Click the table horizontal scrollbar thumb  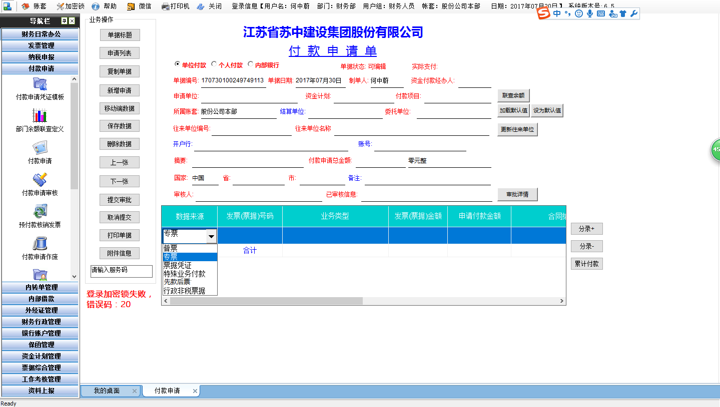pos(266,301)
